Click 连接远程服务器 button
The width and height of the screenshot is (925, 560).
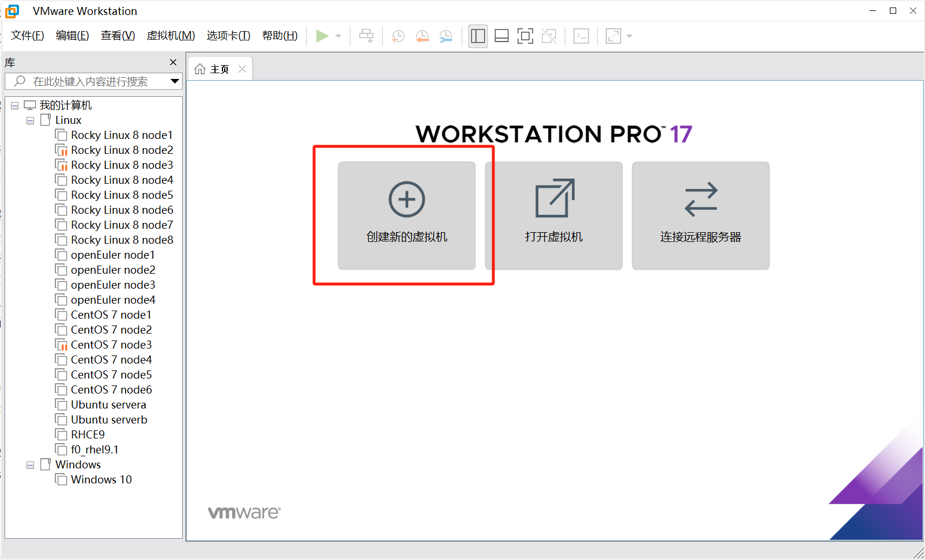point(701,215)
